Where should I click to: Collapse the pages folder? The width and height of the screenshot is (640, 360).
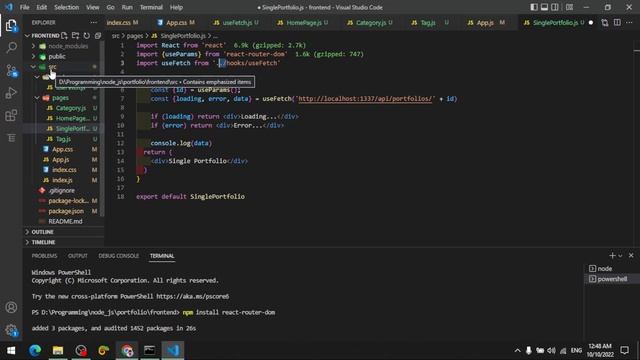point(61,98)
